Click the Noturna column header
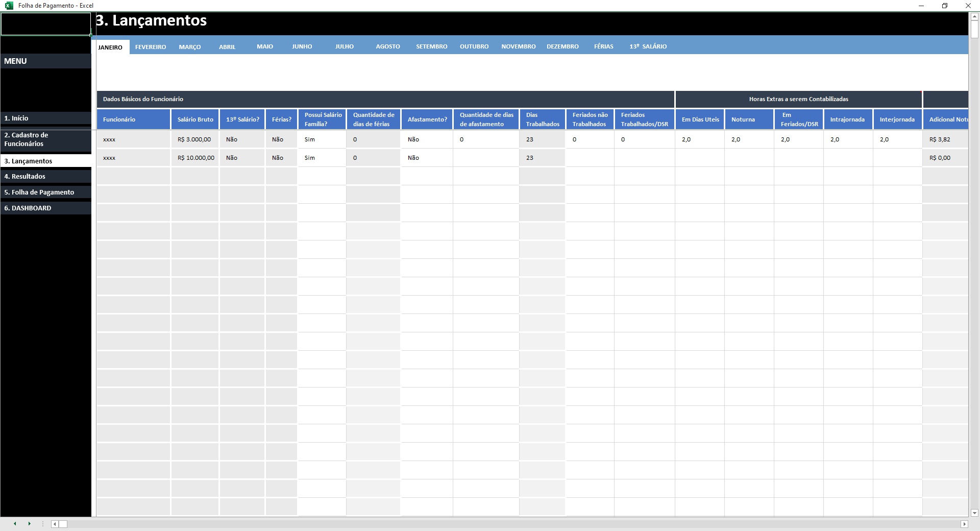Screen dimensions: 980x531 tap(749, 119)
